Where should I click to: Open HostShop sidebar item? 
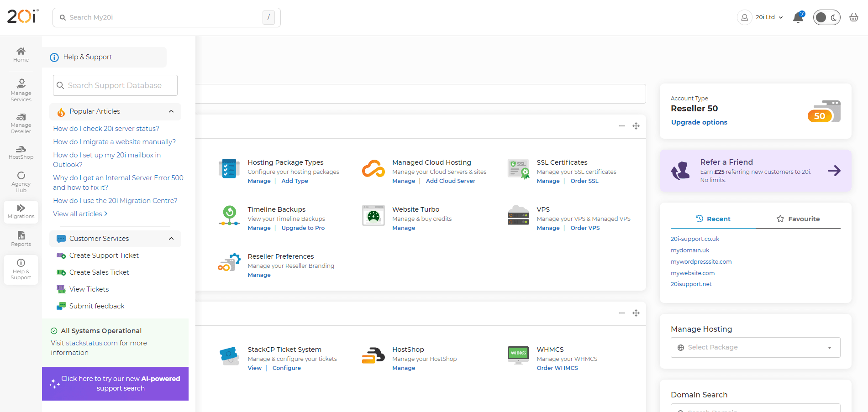click(21, 153)
